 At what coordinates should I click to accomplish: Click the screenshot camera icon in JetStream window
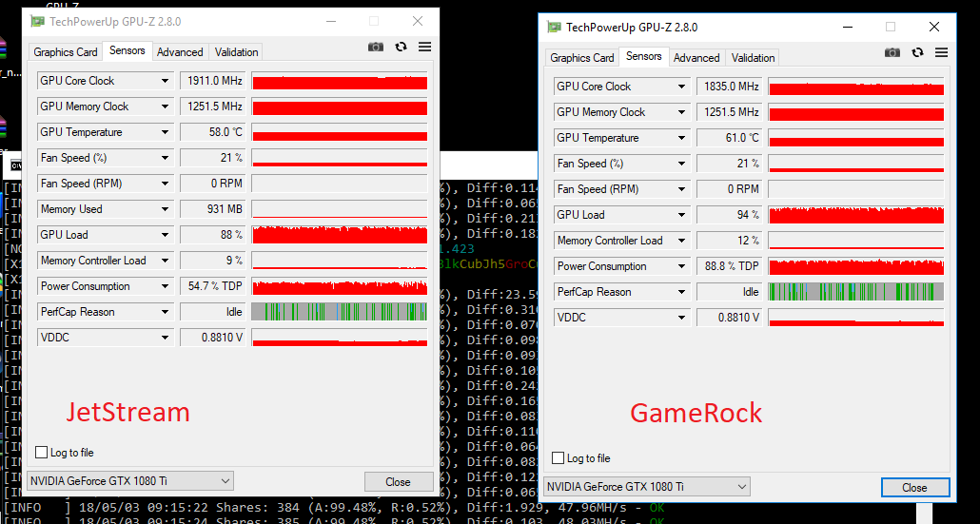(x=376, y=47)
